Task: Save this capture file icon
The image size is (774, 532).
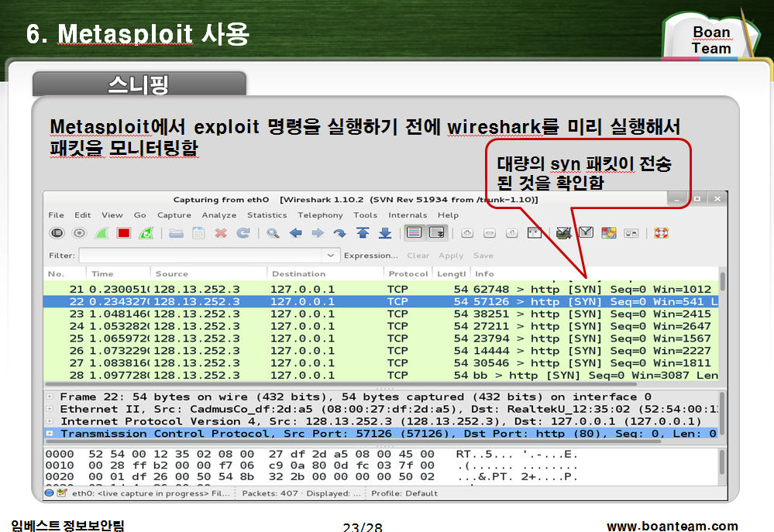Action: pyautogui.click(x=198, y=233)
